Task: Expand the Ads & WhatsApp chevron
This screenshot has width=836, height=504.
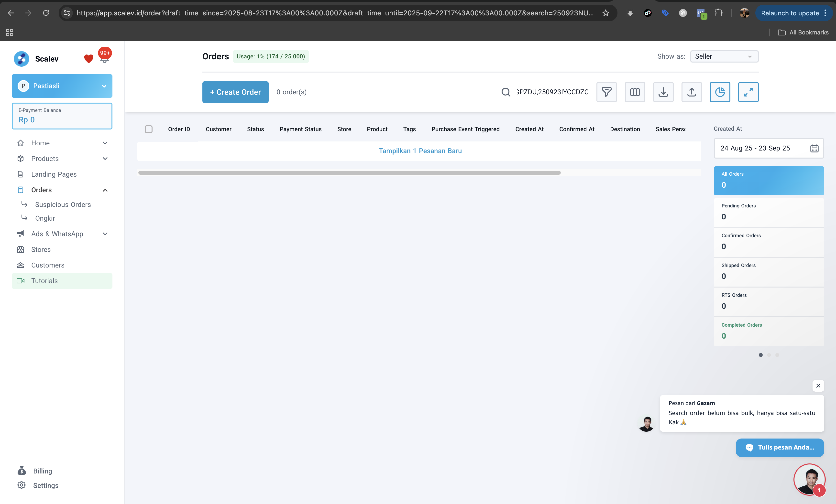Action: click(x=105, y=234)
